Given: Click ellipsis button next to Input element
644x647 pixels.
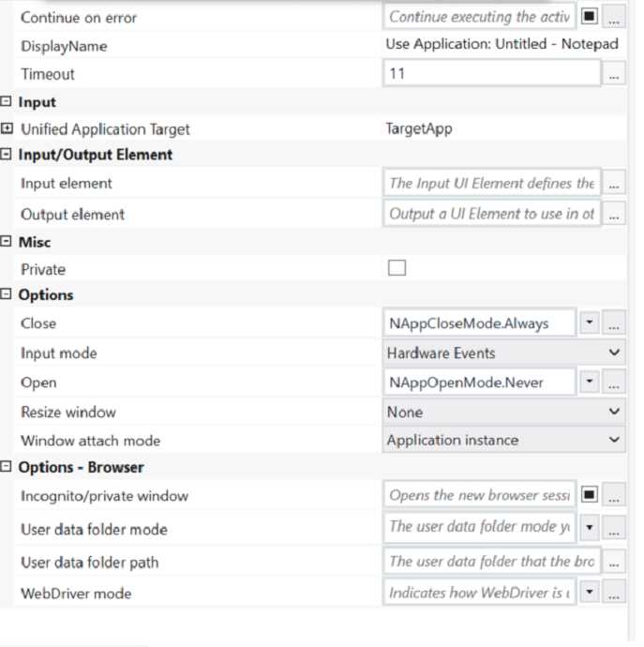Looking at the screenshot, I should tap(614, 184).
